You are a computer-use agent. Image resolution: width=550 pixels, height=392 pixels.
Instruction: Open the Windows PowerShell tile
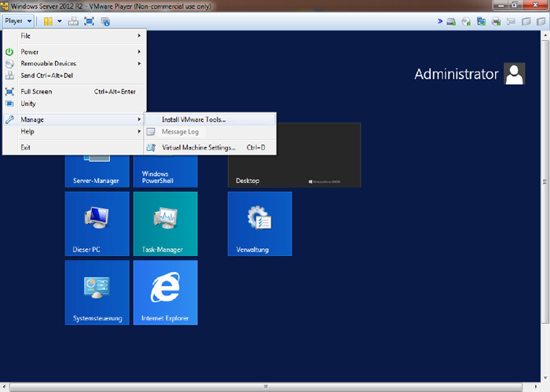(x=166, y=171)
